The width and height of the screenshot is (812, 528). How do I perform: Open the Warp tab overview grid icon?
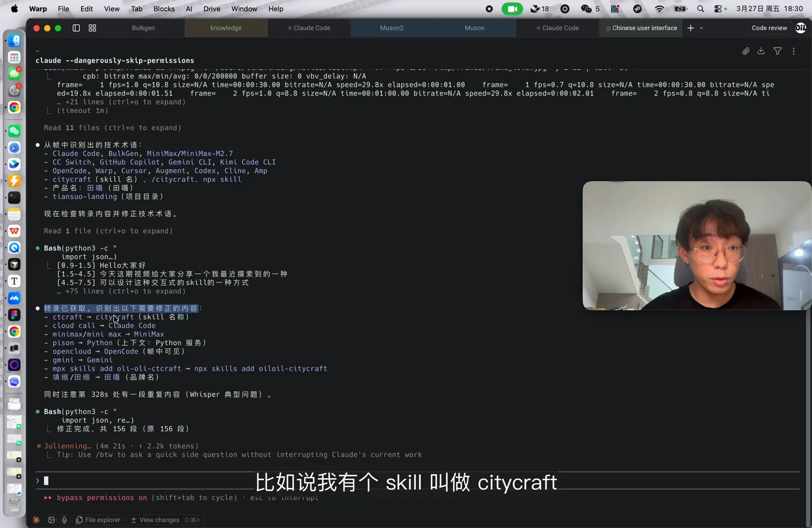pyautogui.click(x=92, y=28)
